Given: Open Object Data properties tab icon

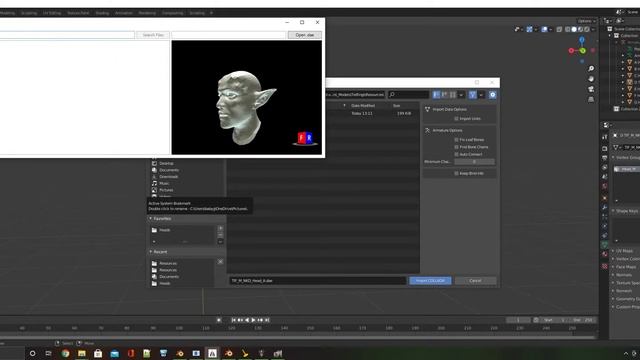Looking at the screenshot, I should tap(604, 244).
